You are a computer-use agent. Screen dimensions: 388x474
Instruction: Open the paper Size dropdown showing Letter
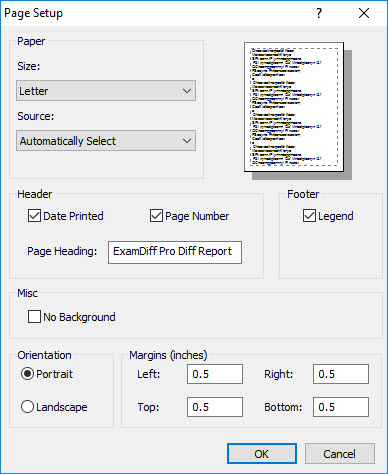tap(106, 91)
